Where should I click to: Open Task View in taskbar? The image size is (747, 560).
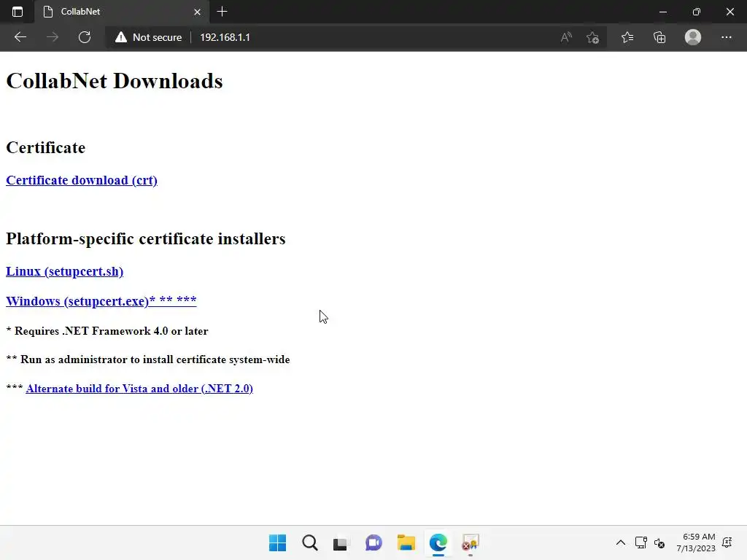point(340,542)
